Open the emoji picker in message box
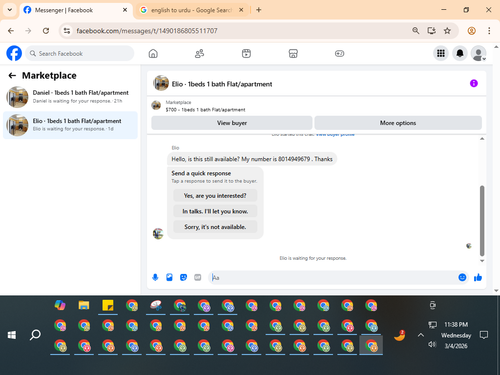This screenshot has height=375, width=500. (462, 277)
